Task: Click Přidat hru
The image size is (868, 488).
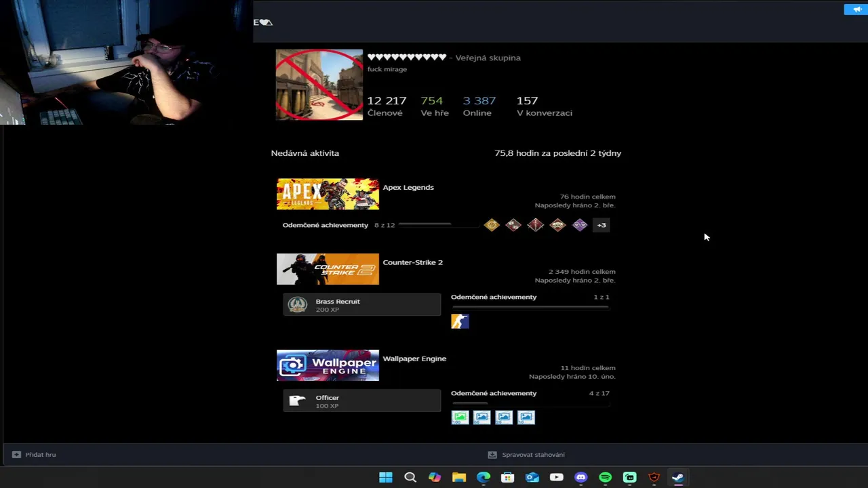Action: 41,455
